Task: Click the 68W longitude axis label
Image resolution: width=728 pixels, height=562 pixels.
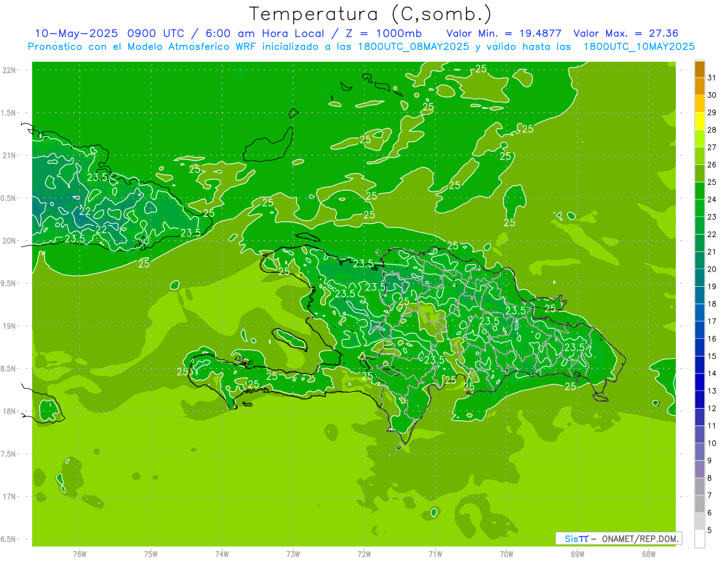Action: point(649,554)
